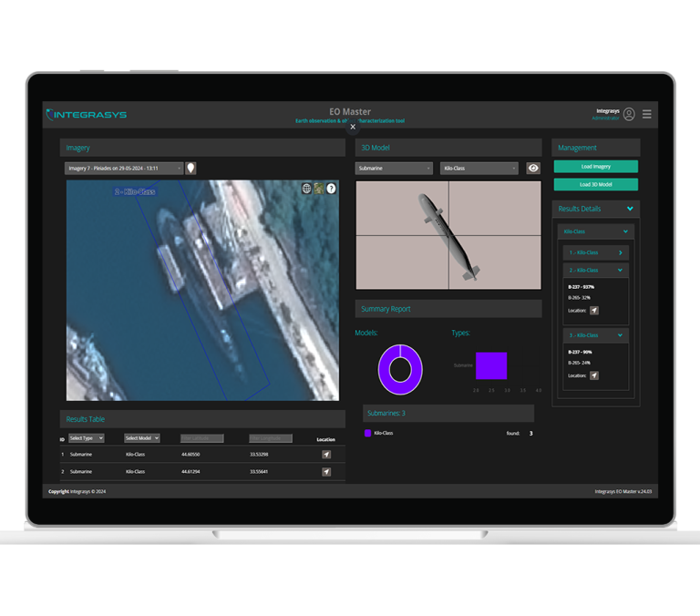Click the globe icon on the satellite image
The width and height of the screenshot is (700, 616).
[307, 189]
